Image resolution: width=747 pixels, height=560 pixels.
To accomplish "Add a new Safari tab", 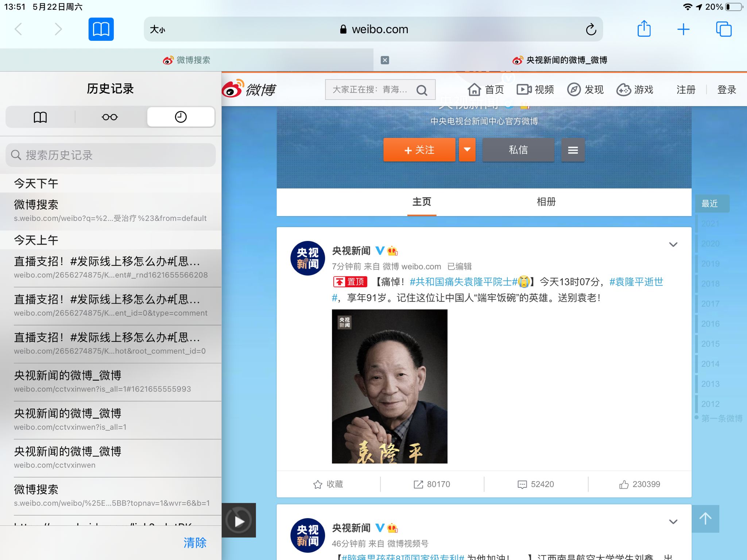I will tap(684, 29).
